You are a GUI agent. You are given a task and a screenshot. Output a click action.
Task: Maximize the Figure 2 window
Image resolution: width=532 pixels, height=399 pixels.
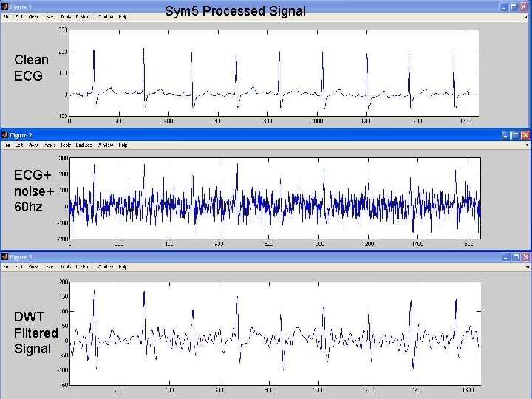515,136
